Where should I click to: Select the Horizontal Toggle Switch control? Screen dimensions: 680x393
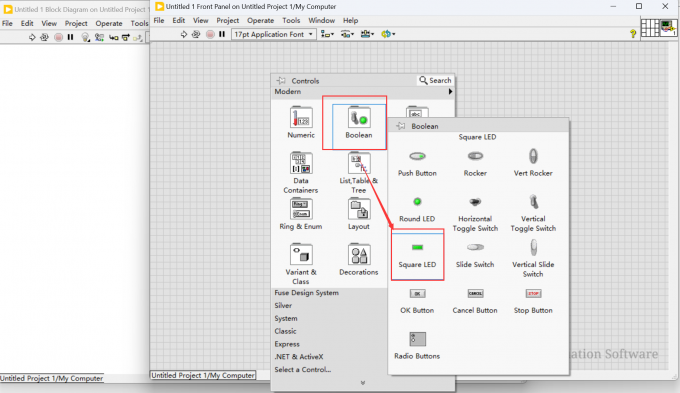475,214
